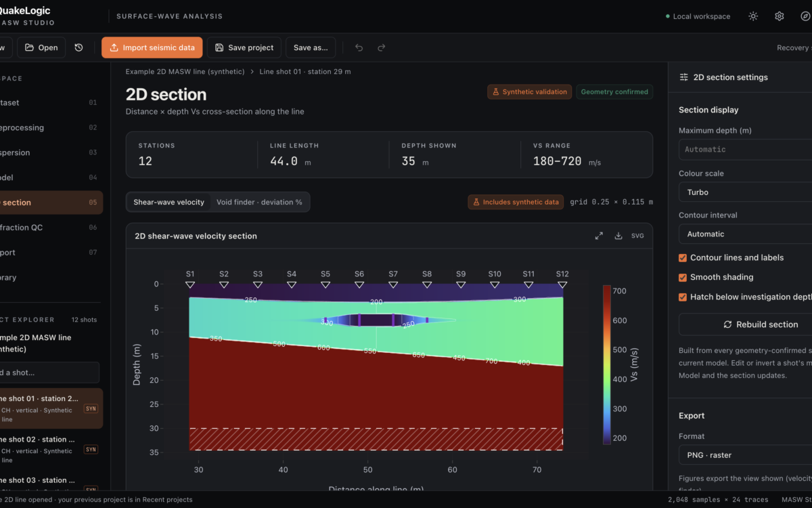This screenshot has height=508, width=812.
Task: Redo the last undone action
Action: pos(382,47)
